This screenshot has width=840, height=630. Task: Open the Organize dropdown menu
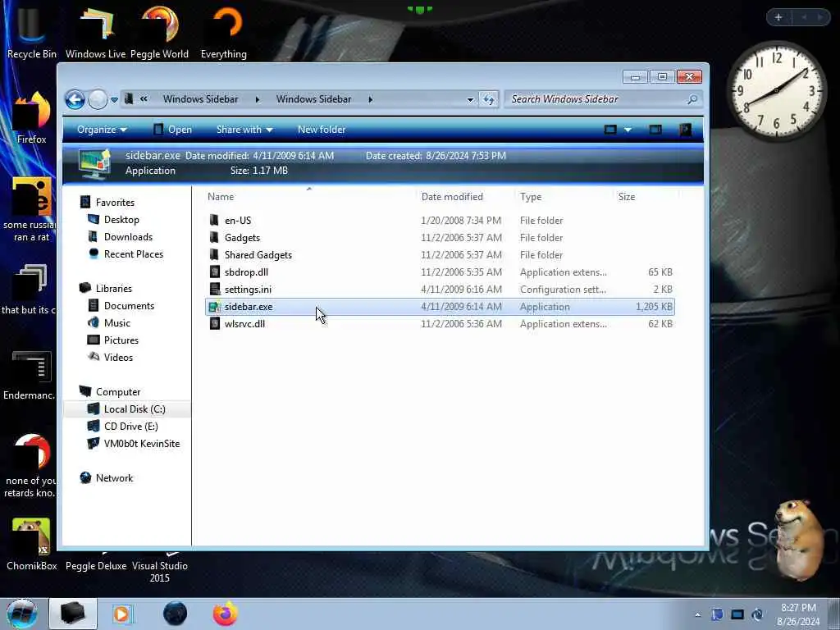(102, 130)
